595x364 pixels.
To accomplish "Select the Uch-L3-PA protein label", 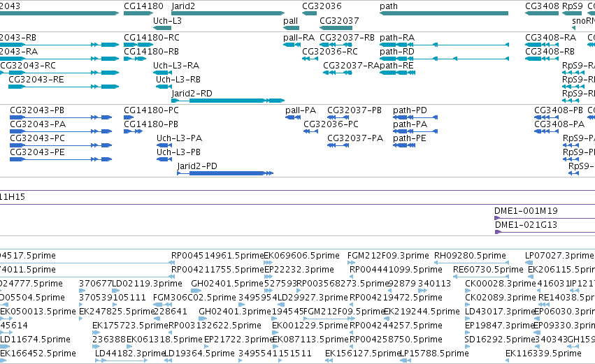I will click(179, 138).
